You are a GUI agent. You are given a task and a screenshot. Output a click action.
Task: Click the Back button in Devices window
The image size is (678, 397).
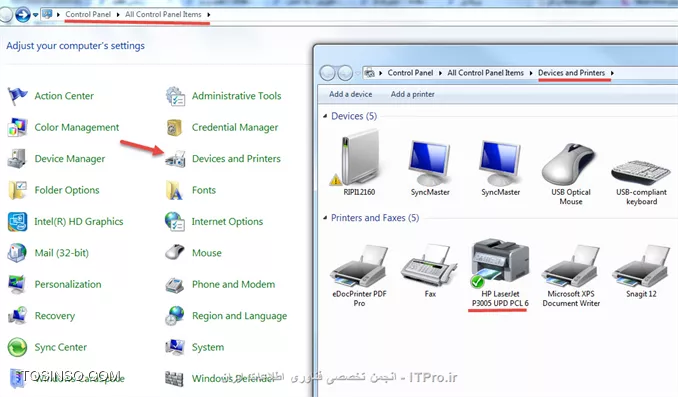[x=328, y=73]
